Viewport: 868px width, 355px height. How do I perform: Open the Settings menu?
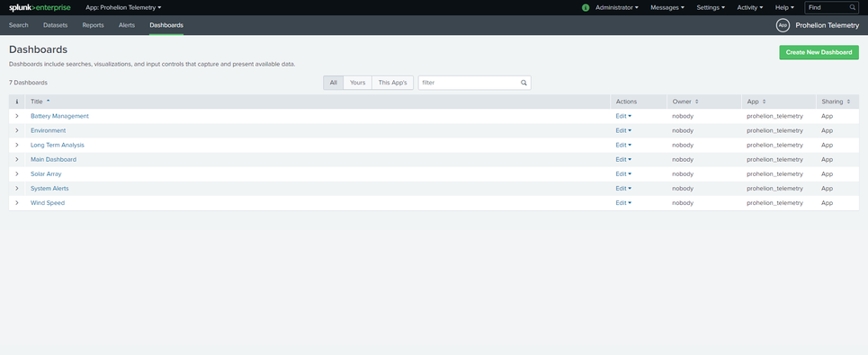coord(711,8)
